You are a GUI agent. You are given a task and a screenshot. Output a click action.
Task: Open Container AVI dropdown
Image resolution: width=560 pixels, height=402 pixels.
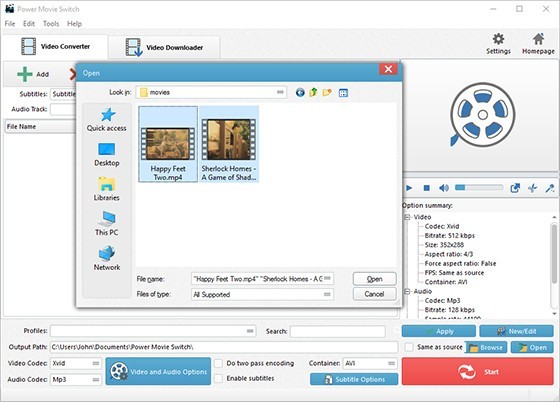(x=391, y=363)
